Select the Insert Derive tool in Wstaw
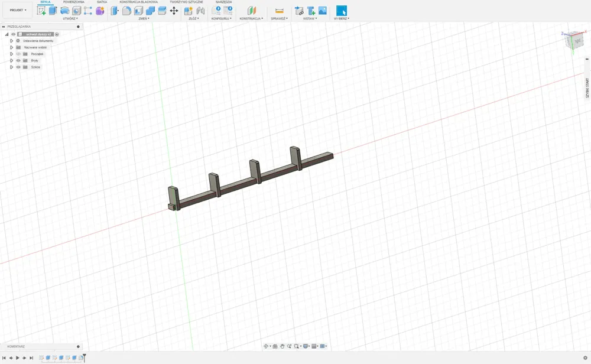 [x=299, y=11]
